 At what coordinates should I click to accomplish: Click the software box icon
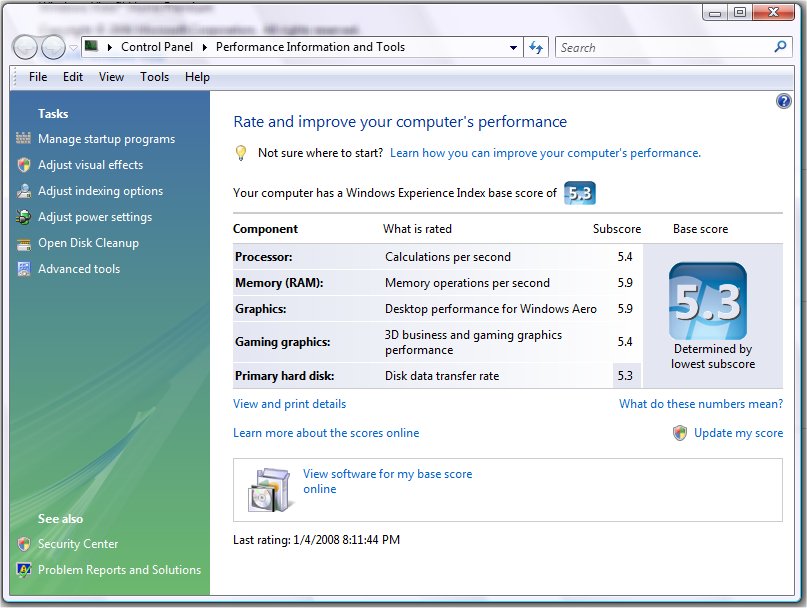(x=270, y=490)
